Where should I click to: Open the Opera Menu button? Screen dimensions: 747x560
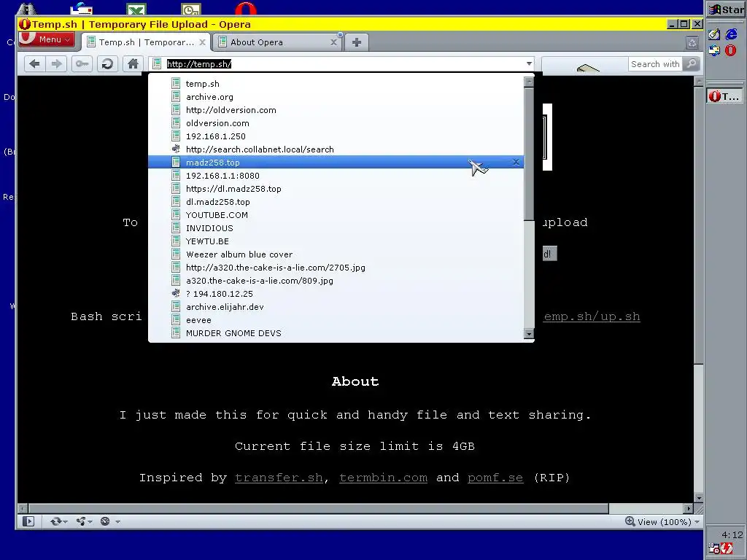coord(46,39)
